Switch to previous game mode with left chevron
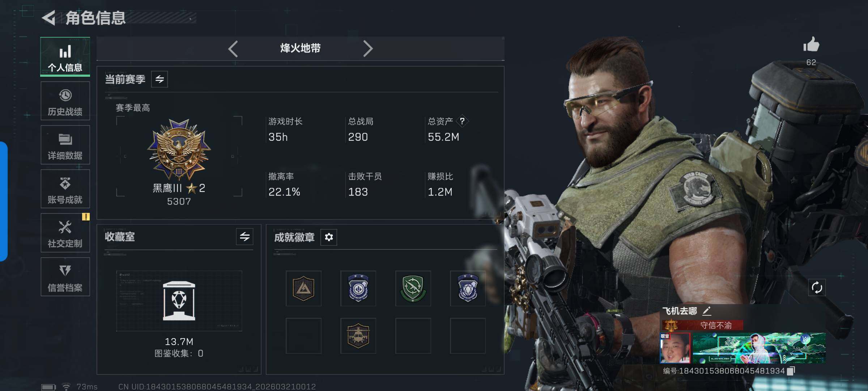This screenshot has width=868, height=391. [x=233, y=49]
